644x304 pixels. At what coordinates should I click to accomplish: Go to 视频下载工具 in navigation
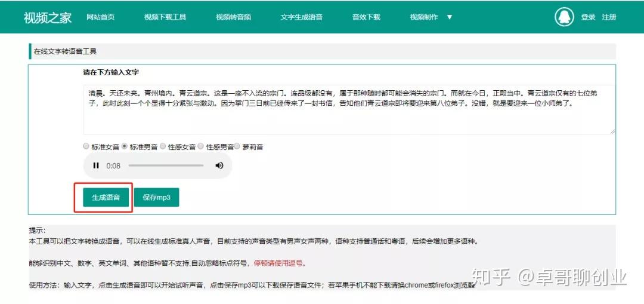[165, 17]
